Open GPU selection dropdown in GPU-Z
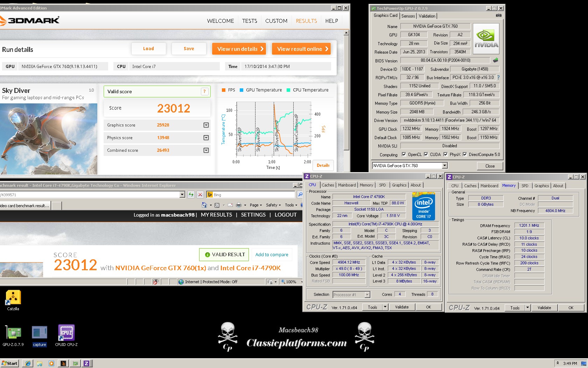This screenshot has width=588, height=368. click(x=444, y=165)
